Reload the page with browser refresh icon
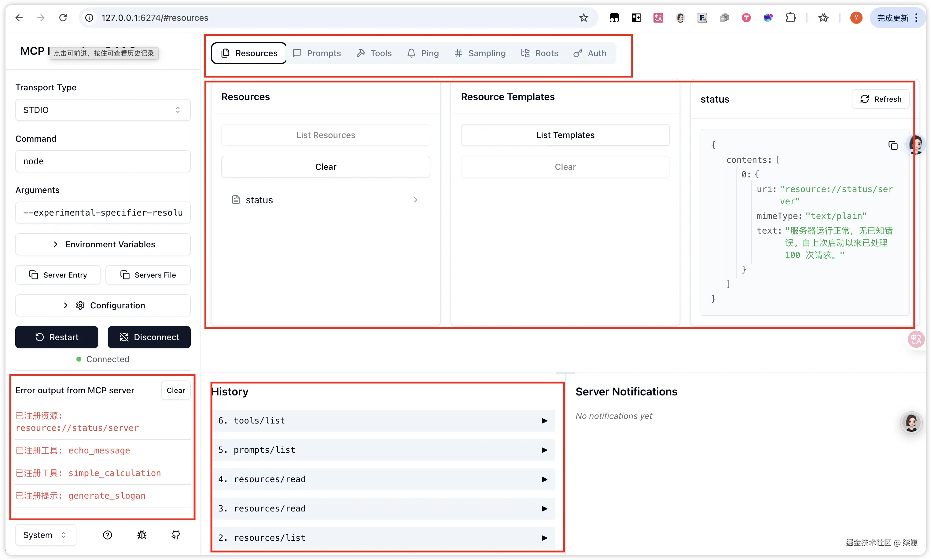Screen dimensions: 931x560 pos(63,18)
